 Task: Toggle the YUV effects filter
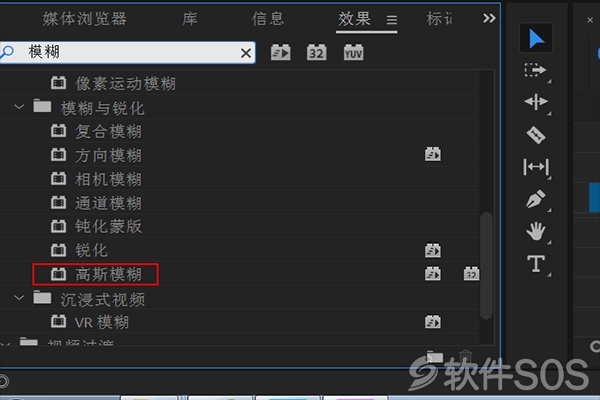point(353,52)
